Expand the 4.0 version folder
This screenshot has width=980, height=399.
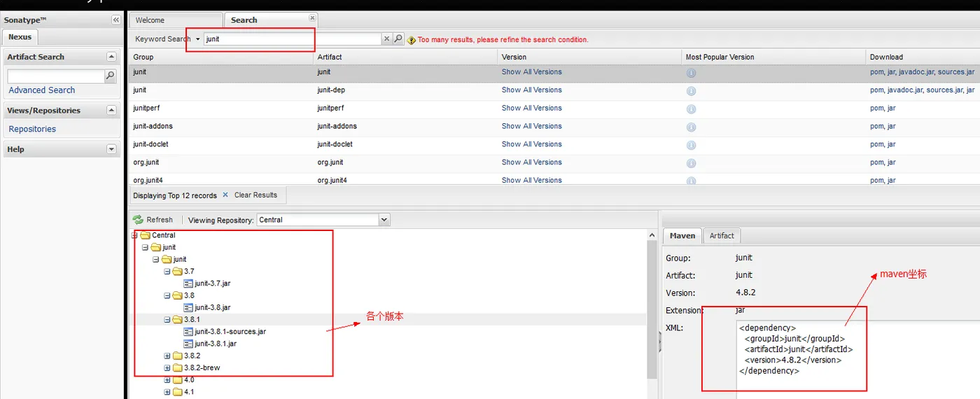coord(167,380)
